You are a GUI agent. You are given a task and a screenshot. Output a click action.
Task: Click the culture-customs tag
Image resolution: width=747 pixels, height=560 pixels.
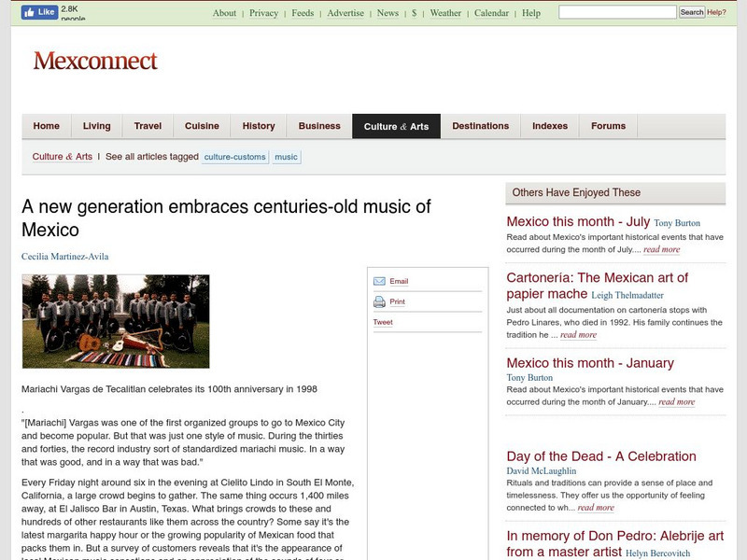[x=235, y=157]
